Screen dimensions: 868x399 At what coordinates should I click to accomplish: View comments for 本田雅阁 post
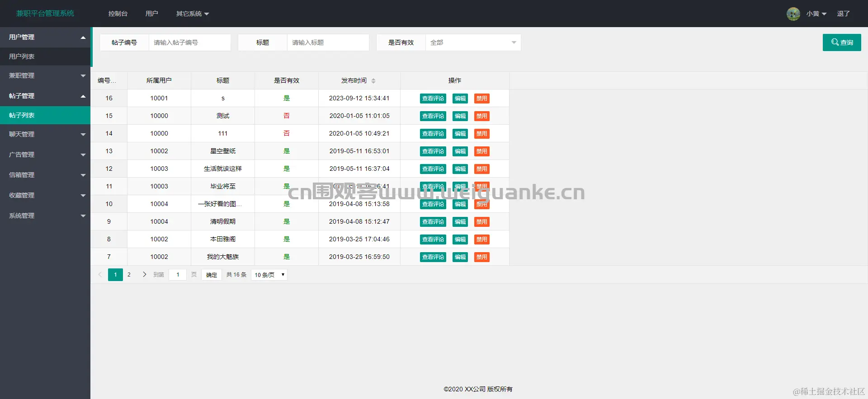pyautogui.click(x=433, y=239)
